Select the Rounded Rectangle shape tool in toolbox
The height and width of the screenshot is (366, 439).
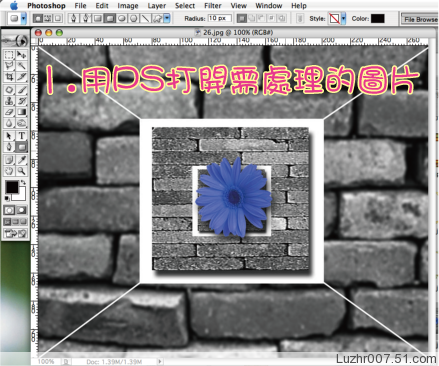[21, 147]
